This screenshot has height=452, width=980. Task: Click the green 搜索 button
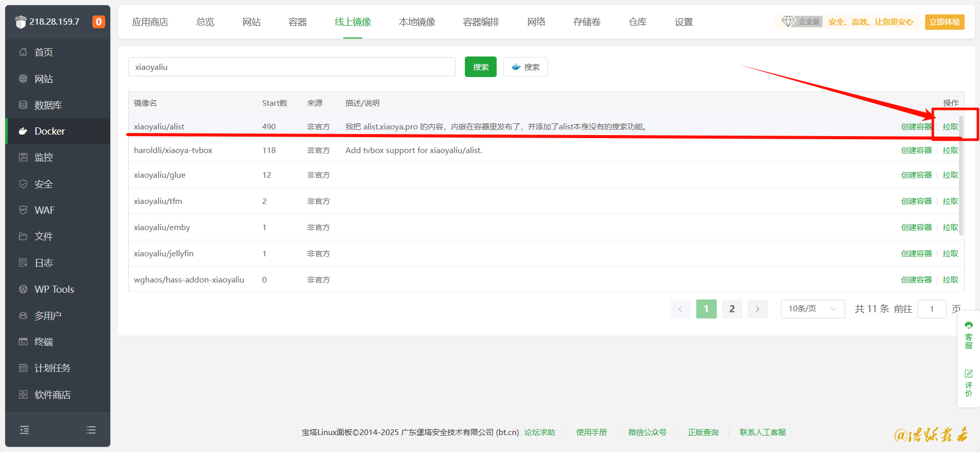coord(481,67)
